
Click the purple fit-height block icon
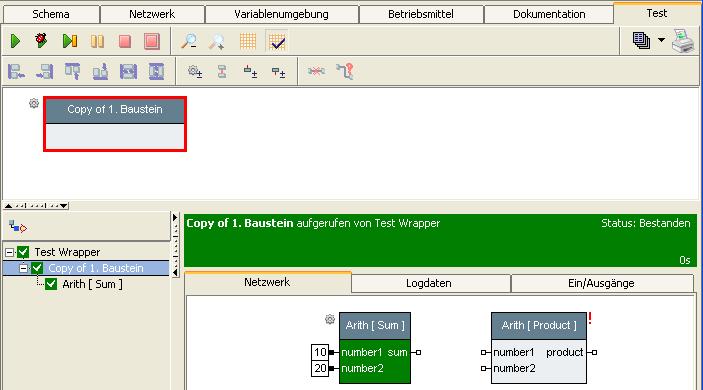click(156, 71)
